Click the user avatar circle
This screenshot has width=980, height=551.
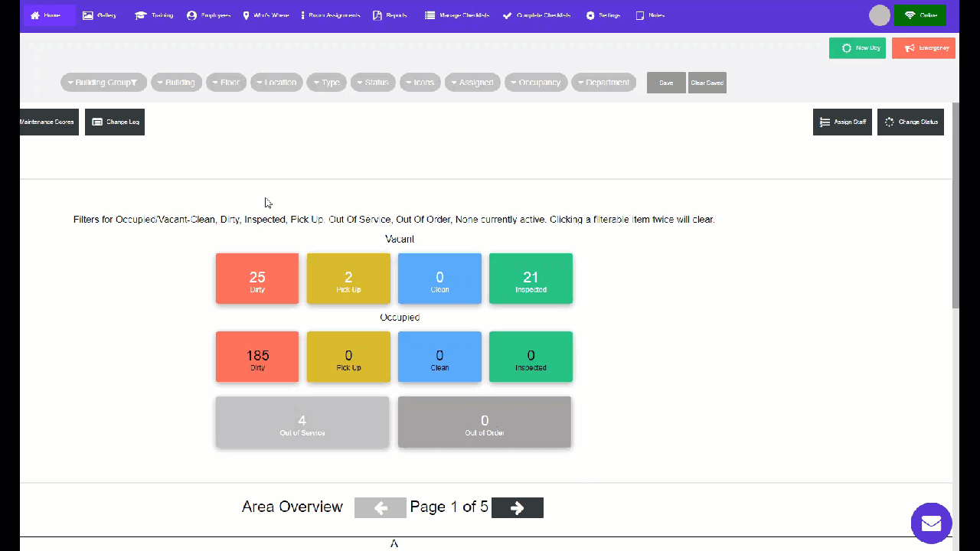880,15
